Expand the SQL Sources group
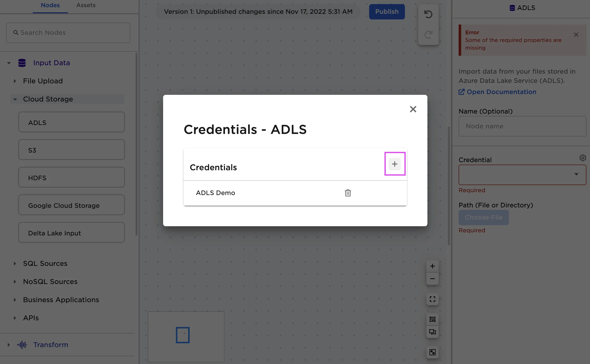This screenshot has width=590, height=364. (15, 264)
